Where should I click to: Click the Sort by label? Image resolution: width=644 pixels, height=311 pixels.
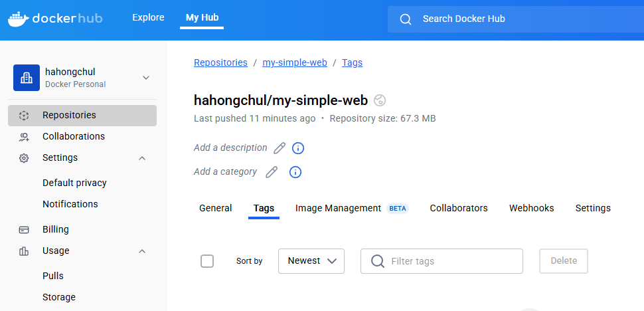[250, 261]
